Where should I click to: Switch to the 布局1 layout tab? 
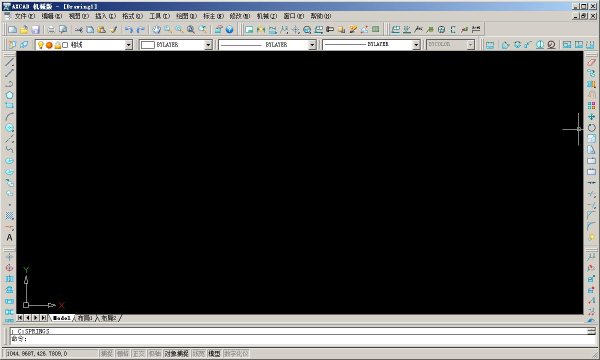85,318
